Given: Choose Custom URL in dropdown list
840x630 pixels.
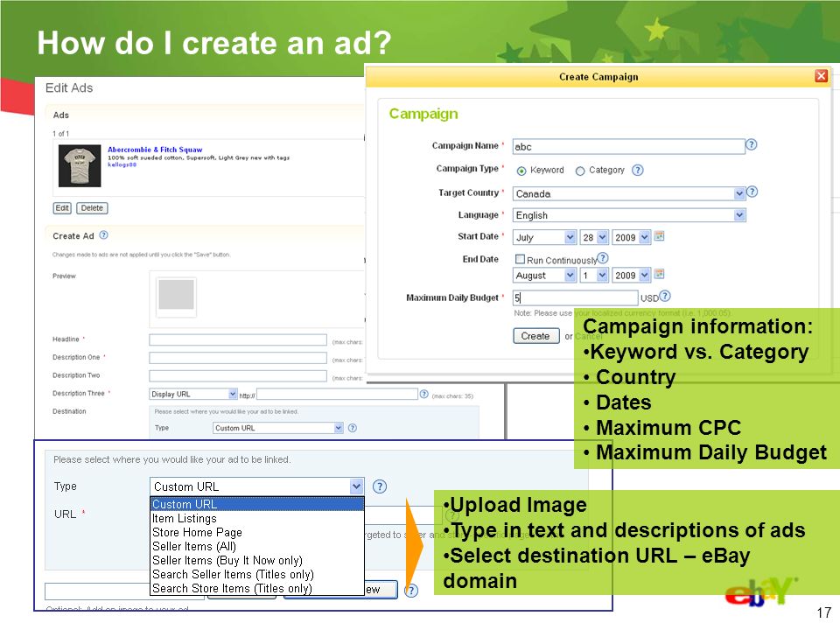Looking at the screenshot, I should pos(257,504).
